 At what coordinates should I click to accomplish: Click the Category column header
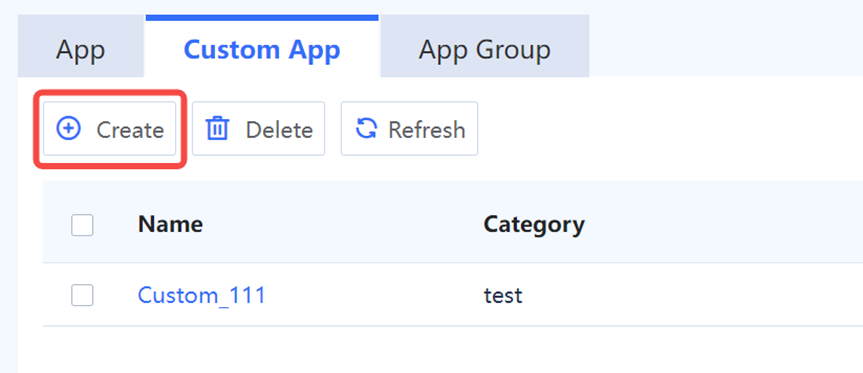coord(534,224)
